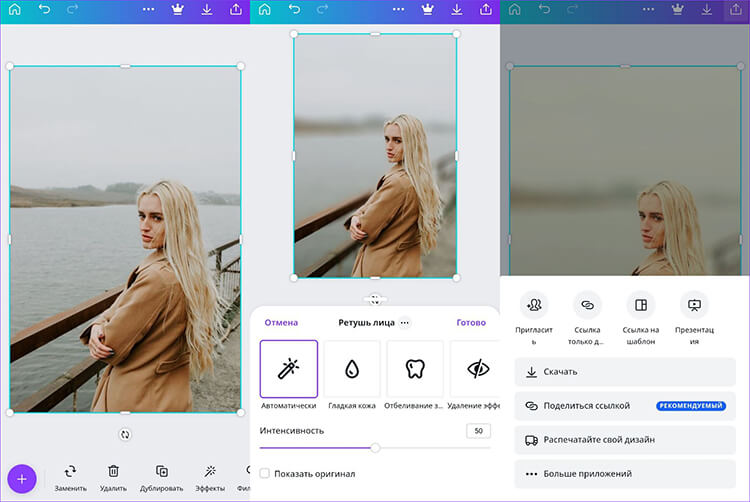The height and width of the screenshot is (502, 750).
Task: Tap the crown premium icon in the left screen
Action: (177, 9)
